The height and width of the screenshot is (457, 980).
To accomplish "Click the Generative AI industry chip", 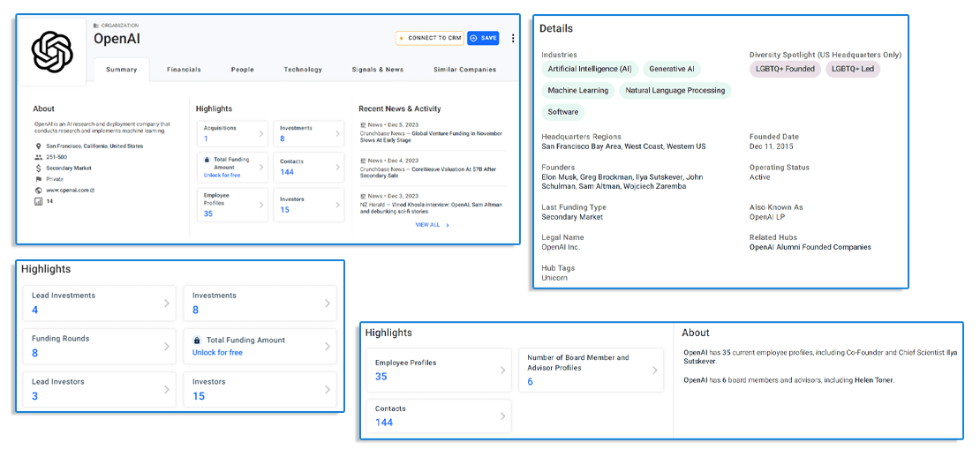I will [672, 70].
